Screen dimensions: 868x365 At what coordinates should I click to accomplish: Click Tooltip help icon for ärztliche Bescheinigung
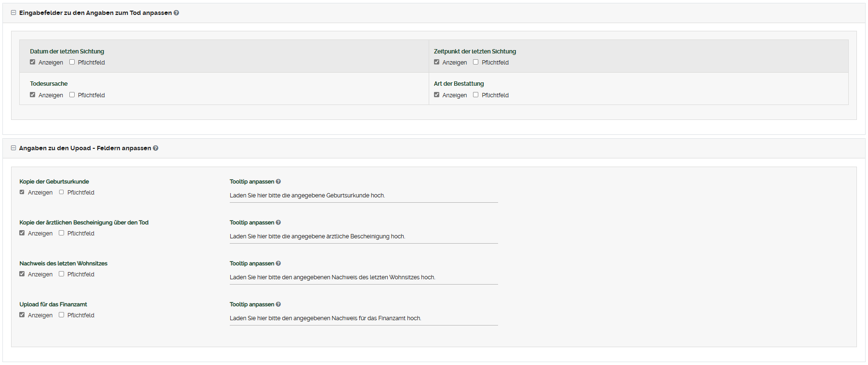tap(278, 222)
